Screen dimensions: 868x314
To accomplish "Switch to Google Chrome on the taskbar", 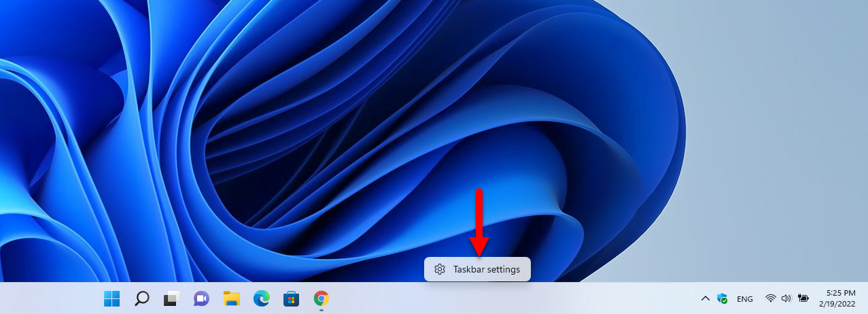I will [x=322, y=298].
